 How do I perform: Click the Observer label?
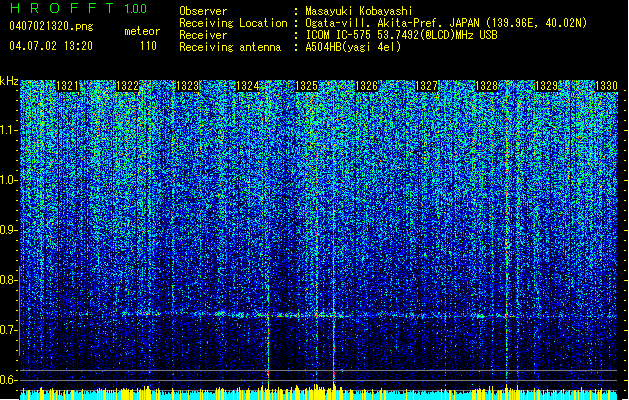[x=203, y=11]
